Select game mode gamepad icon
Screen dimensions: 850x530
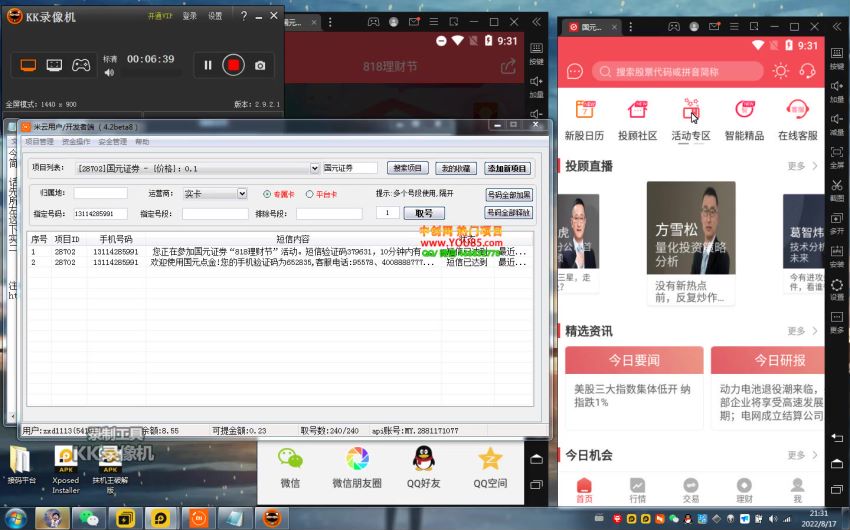coord(81,66)
